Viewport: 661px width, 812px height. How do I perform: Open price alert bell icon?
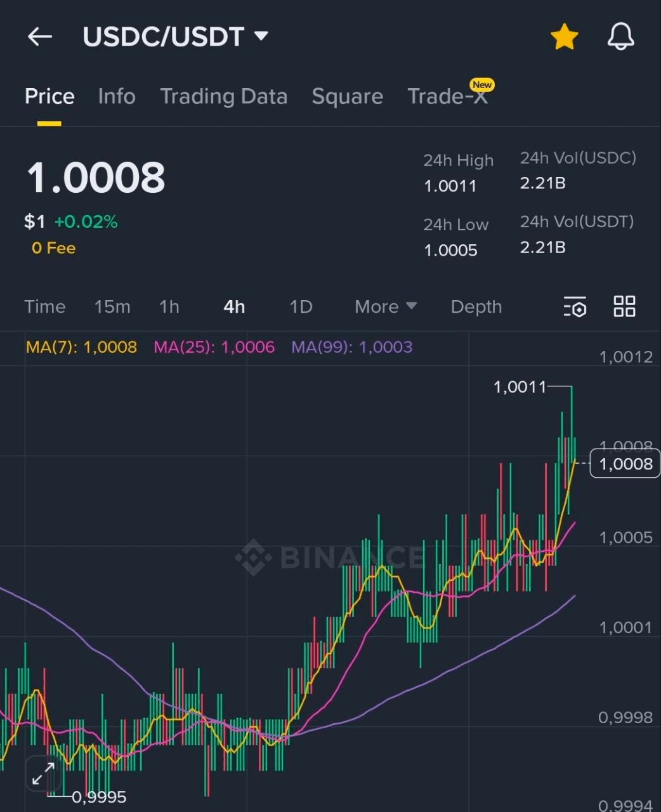pyautogui.click(x=620, y=37)
